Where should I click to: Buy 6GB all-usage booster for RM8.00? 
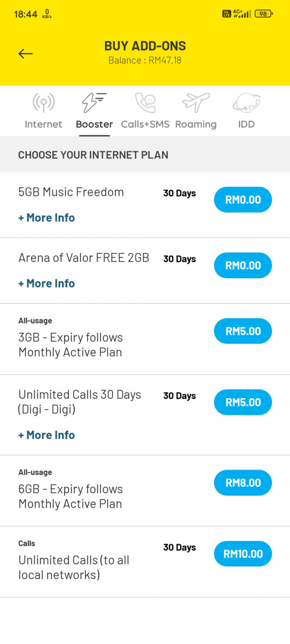(243, 483)
